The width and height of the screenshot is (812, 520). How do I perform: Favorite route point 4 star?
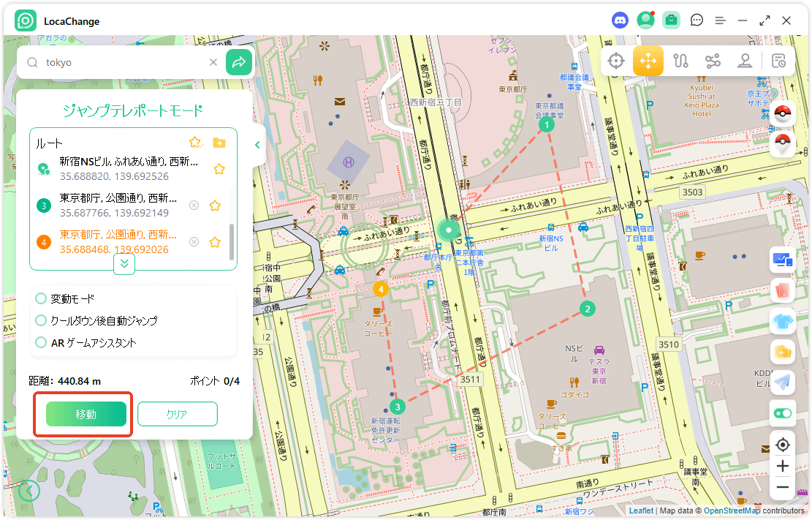pos(215,242)
